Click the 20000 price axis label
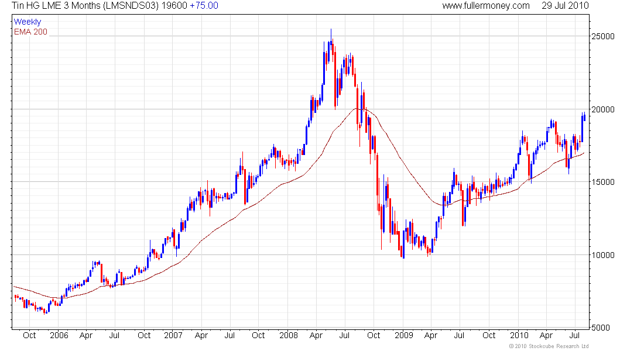 [603, 109]
